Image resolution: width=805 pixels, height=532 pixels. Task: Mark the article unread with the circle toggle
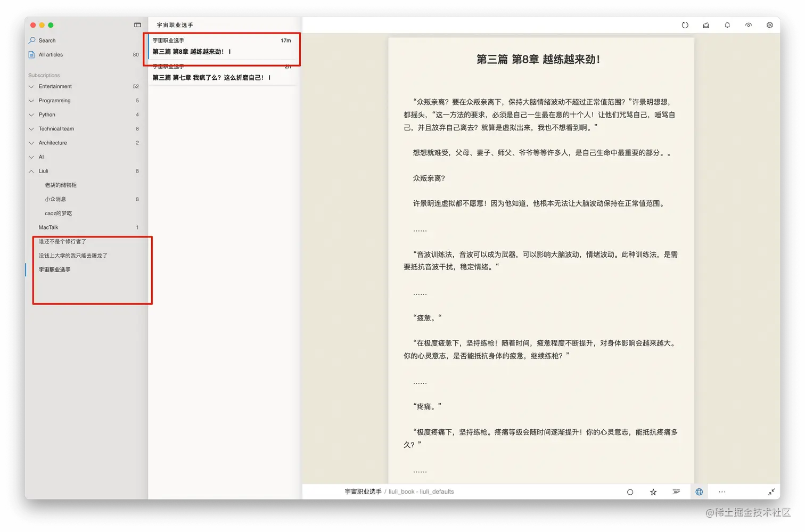click(630, 492)
